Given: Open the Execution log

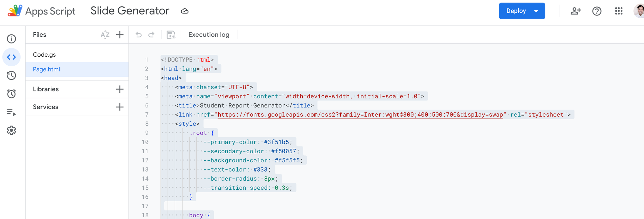Looking at the screenshot, I should click(209, 35).
